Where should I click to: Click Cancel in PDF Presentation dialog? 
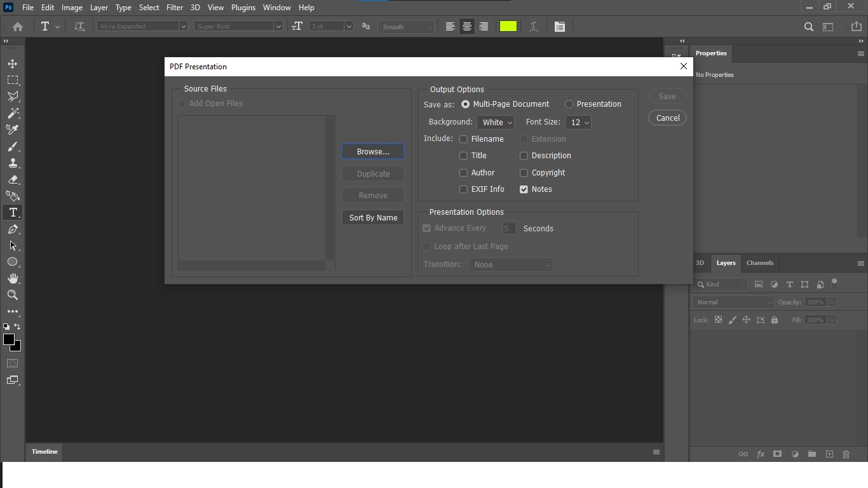click(668, 118)
